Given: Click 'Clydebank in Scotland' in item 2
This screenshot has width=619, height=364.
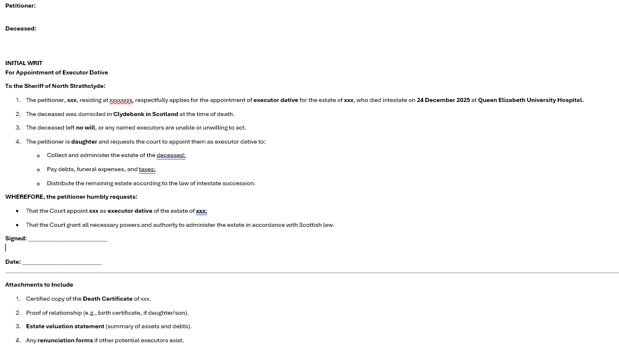Looking at the screenshot, I should click(146, 114).
